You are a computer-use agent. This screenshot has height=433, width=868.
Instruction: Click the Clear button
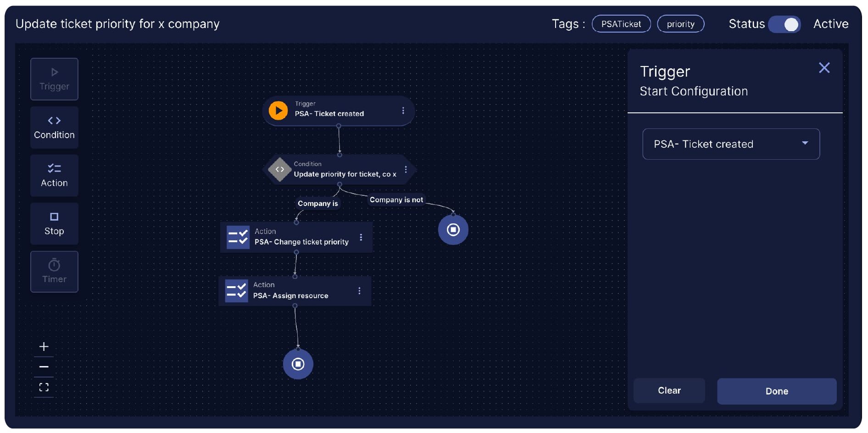pos(669,390)
